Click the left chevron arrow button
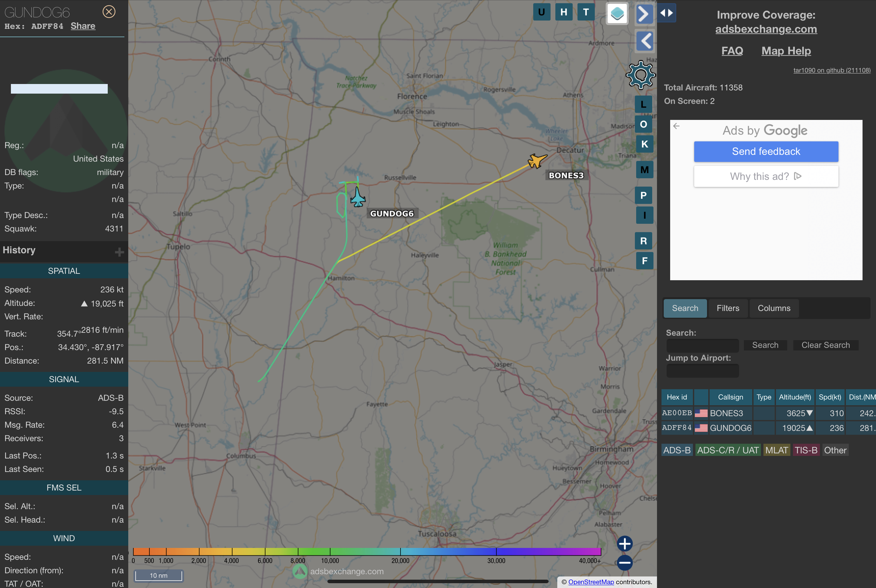The image size is (876, 588). coord(644,41)
